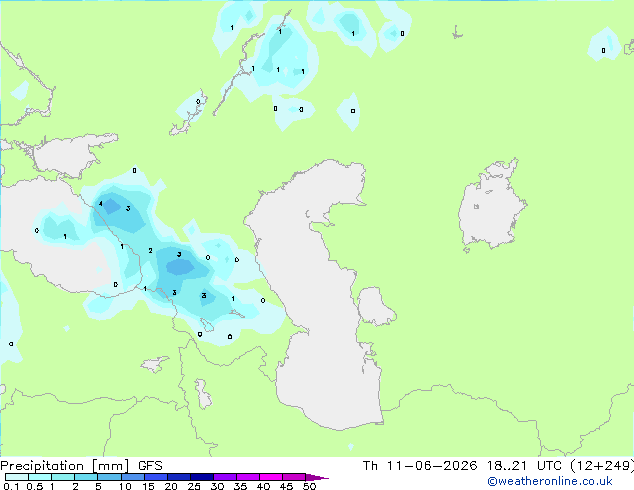This screenshot has height=490, width=634.
Task: Pick the 15–20 mm legend color box
Action: (x=156, y=477)
